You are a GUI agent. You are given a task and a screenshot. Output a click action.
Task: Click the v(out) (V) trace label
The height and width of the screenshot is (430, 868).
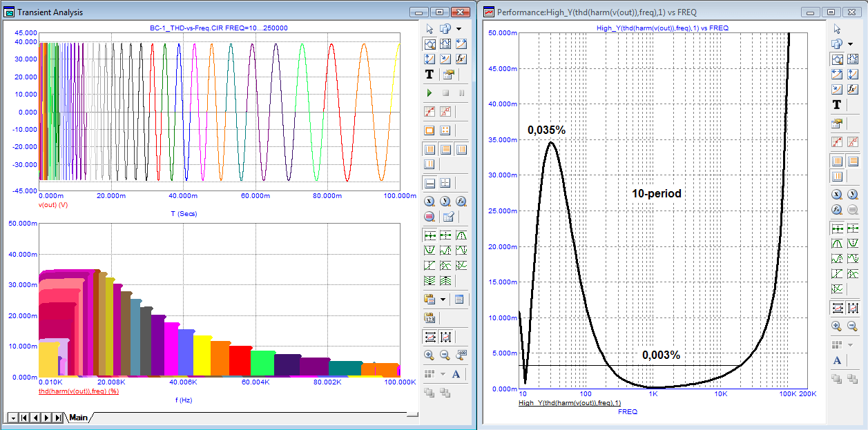pyautogui.click(x=52, y=205)
